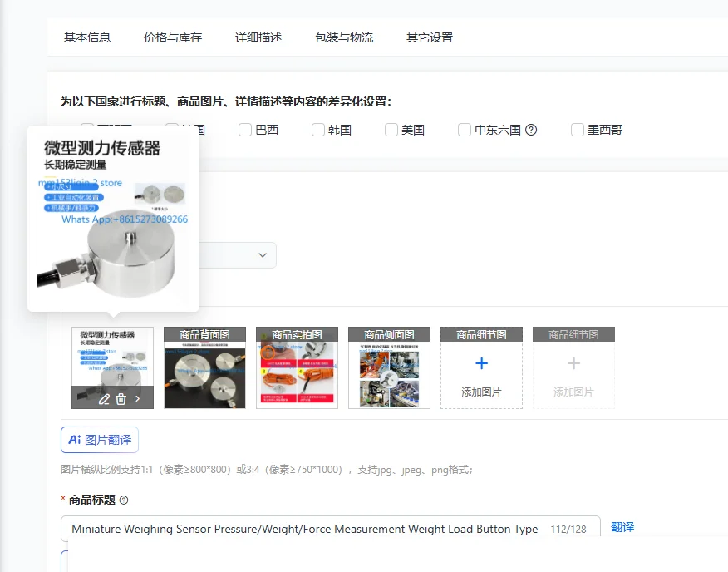Click the large sensor preview image popup
The height and width of the screenshot is (572, 728).
[113, 219]
